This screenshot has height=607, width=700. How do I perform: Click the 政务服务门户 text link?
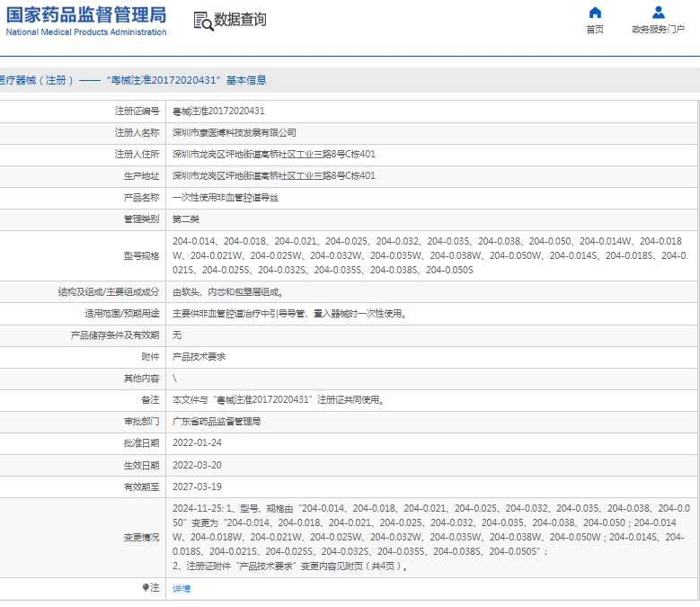[x=659, y=30]
